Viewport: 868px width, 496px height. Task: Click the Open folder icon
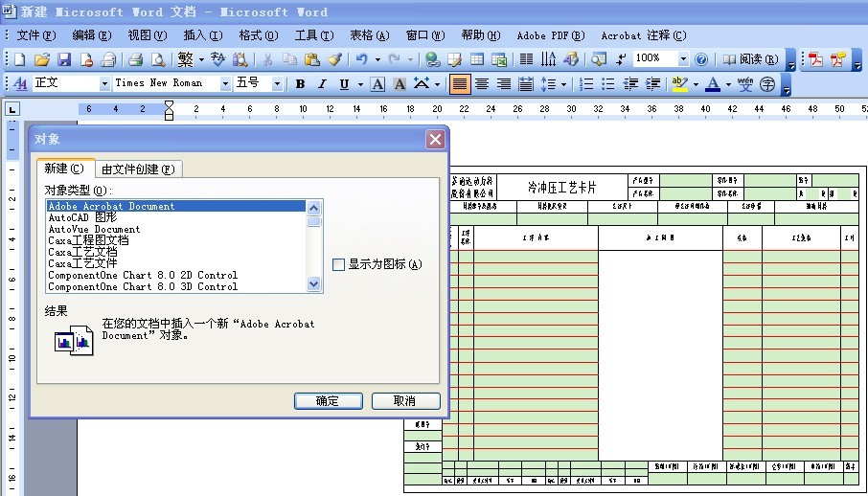(x=42, y=59)
